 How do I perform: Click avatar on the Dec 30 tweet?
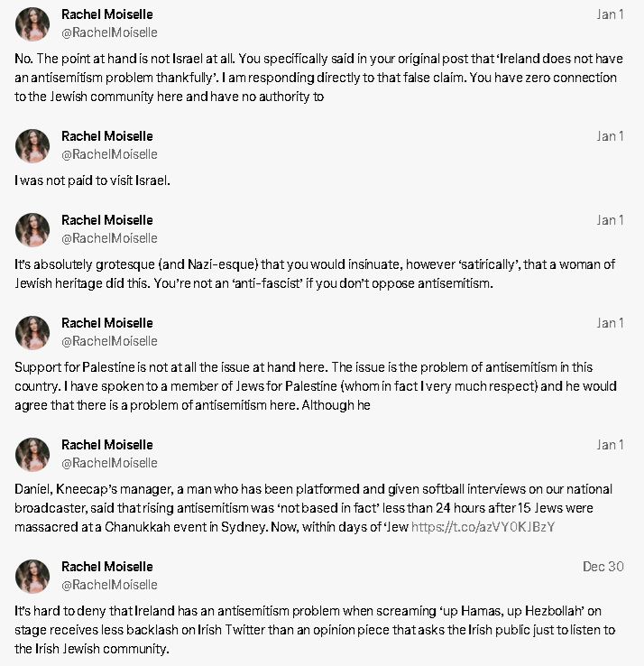click(x=32, y=577)
